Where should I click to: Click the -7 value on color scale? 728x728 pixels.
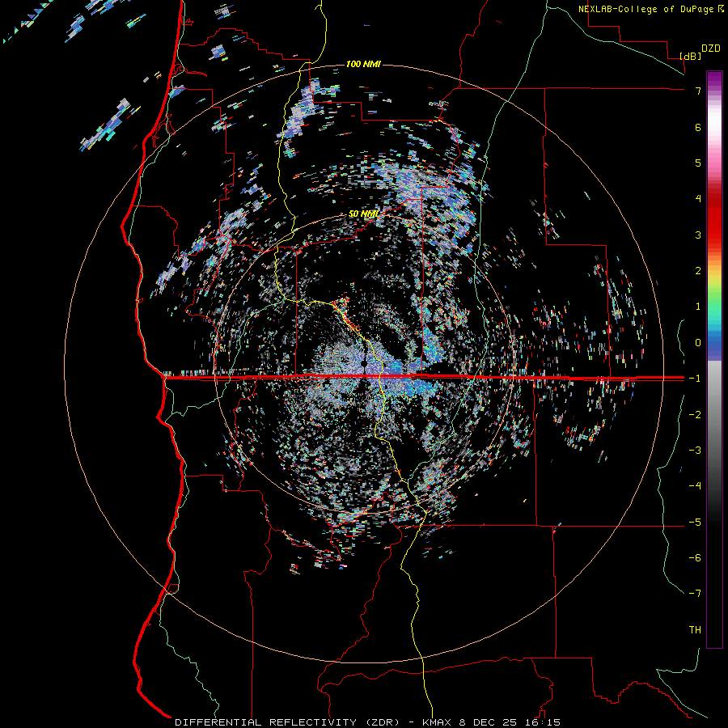coord(695,594)
